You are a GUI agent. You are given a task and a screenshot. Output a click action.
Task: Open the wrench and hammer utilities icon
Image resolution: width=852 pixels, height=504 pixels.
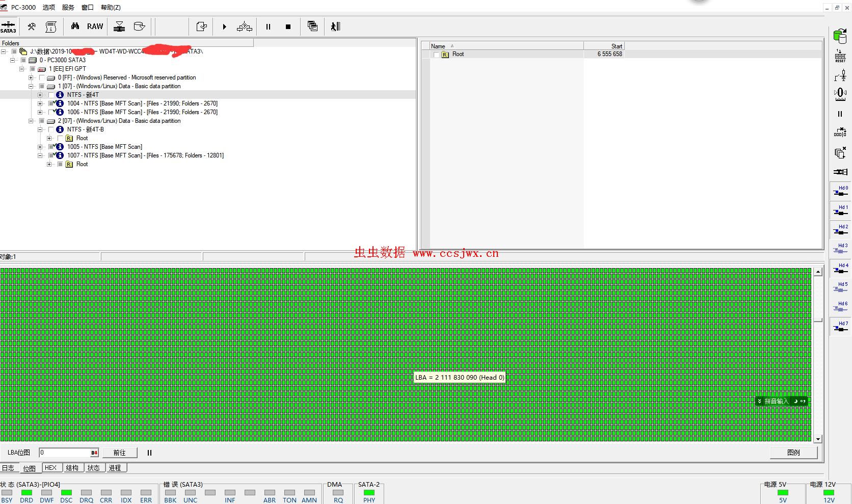32,26
